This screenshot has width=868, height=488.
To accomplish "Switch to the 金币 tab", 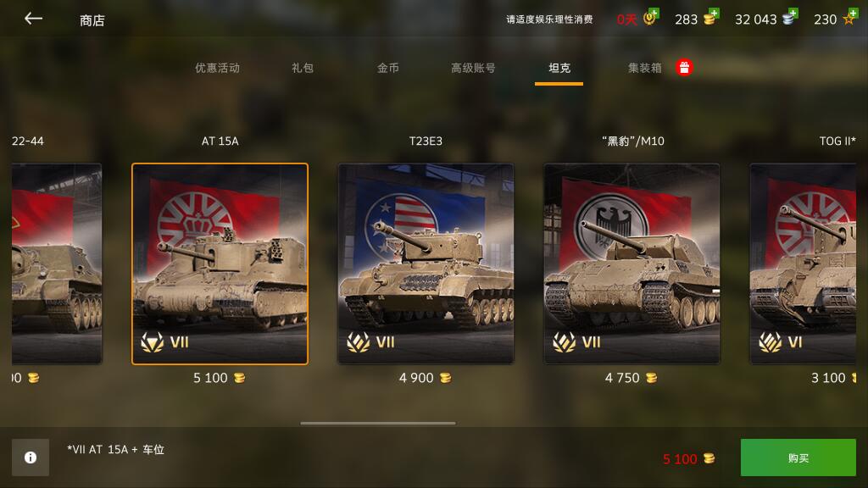I will click(x=387, y=68).
